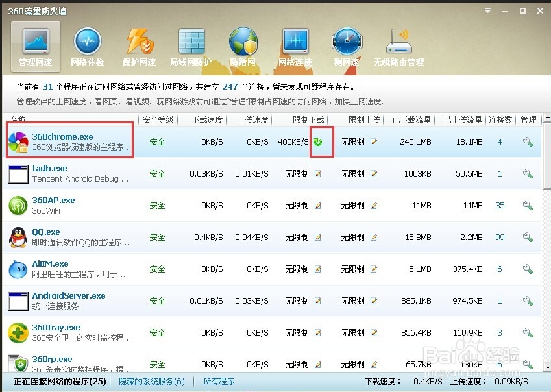Image resolution: width=551 pixels, height=392 pixels.
Task: Open manage wrench for AliIM.exe
Action: click(x=528, y=269)
